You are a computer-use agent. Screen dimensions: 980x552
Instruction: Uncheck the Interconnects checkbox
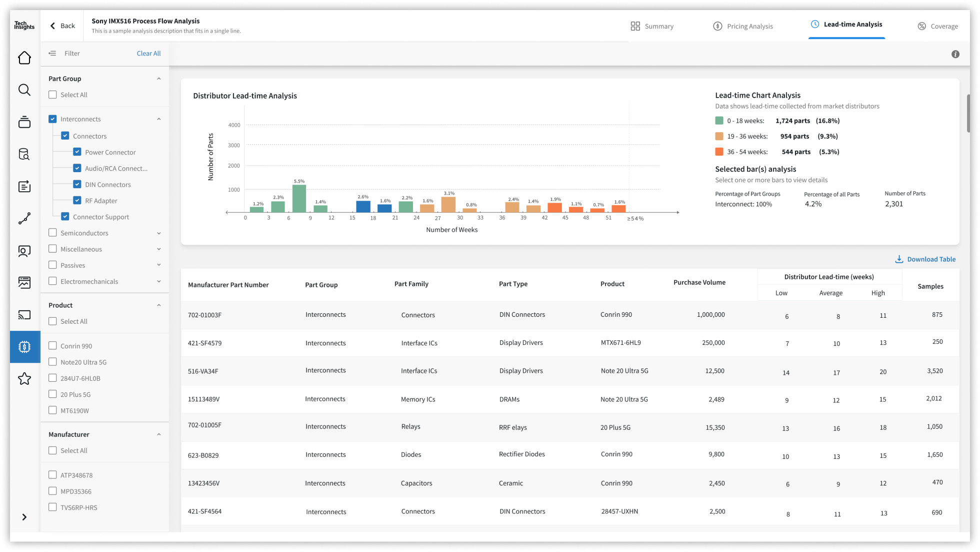[x=52, y=119]
